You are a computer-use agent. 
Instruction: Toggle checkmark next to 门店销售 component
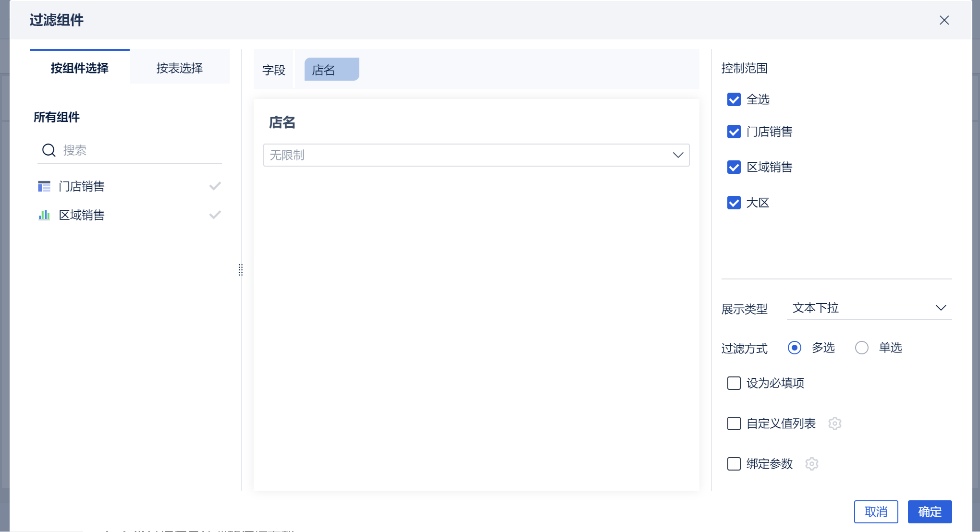click(215, 186)
